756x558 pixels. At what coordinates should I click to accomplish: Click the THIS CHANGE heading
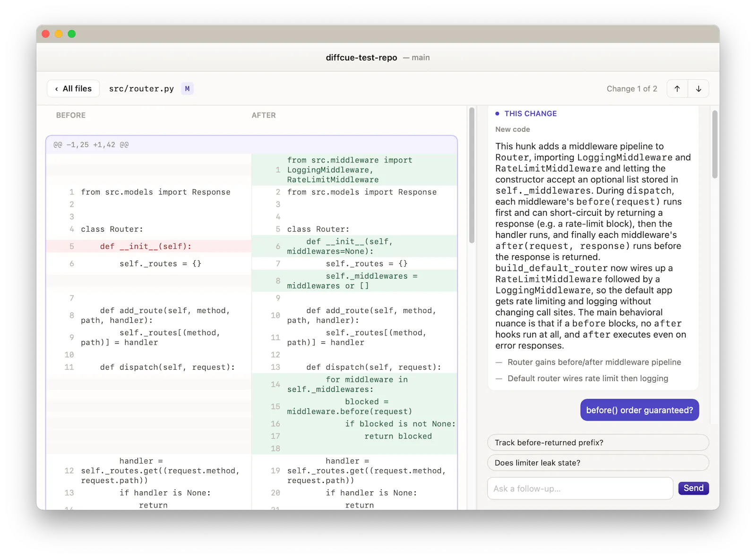click(x=530, y=114)
